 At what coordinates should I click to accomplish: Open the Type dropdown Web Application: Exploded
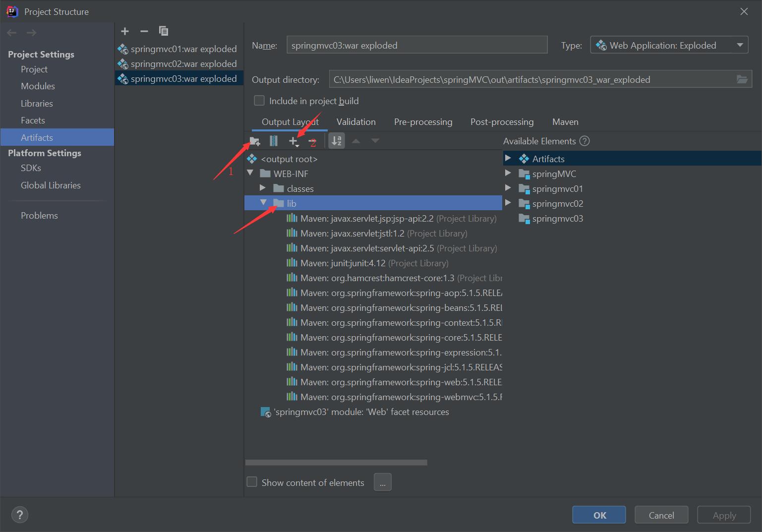[669, 45]
